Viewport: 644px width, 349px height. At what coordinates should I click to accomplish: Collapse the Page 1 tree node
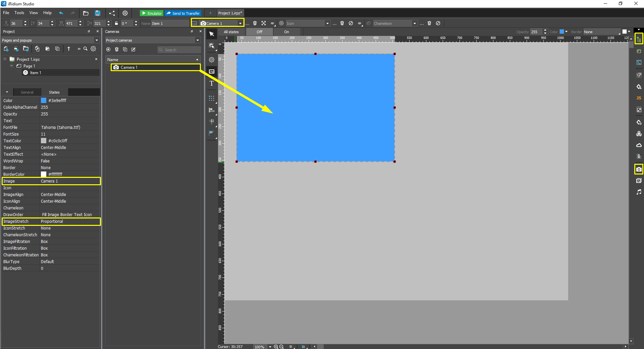(12, 66)
